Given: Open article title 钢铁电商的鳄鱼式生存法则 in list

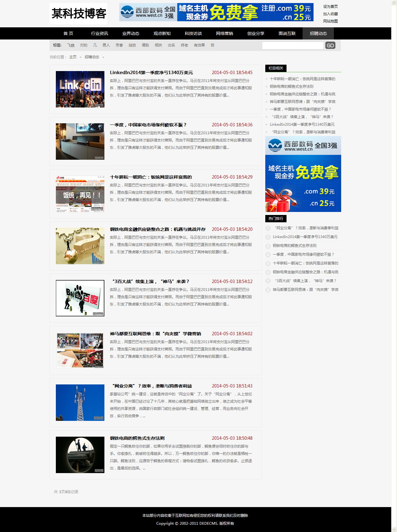Looking at the screenshot, I should pyautogui.click(x=137, y=438).
